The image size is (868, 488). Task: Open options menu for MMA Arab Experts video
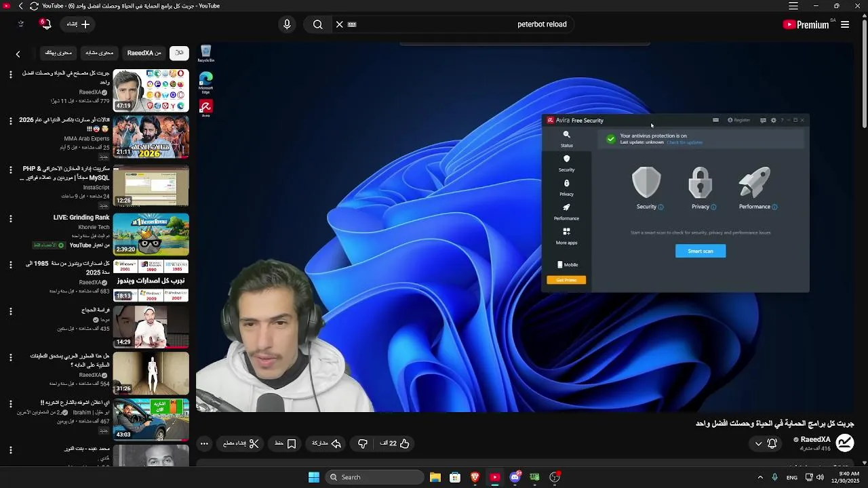pyautogui.click(x=10, y=121)
